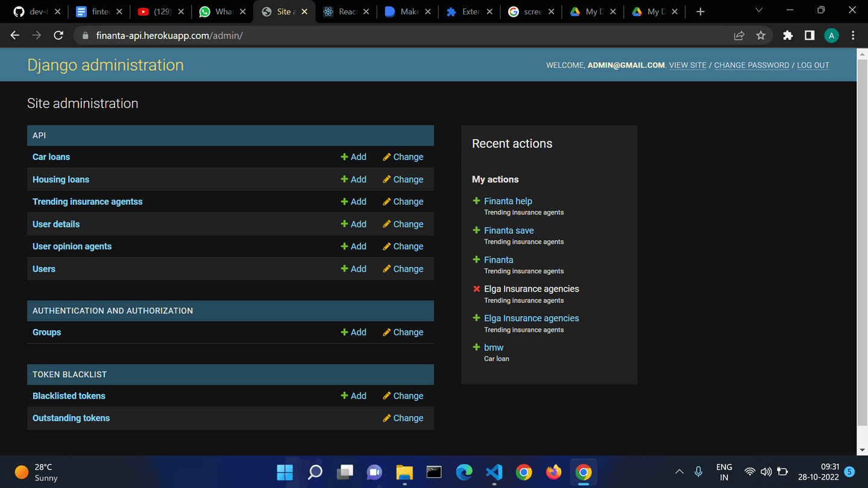Add a new Group
The image size is (868, 488).
[x=353, y=332]
